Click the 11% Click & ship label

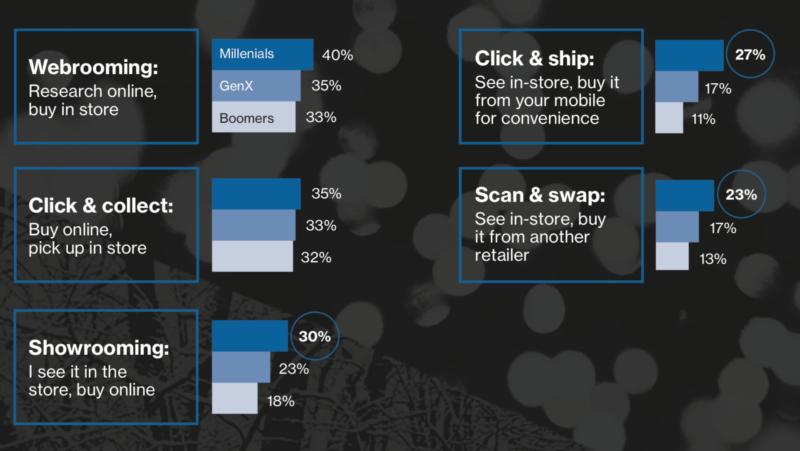click(703, 119)
